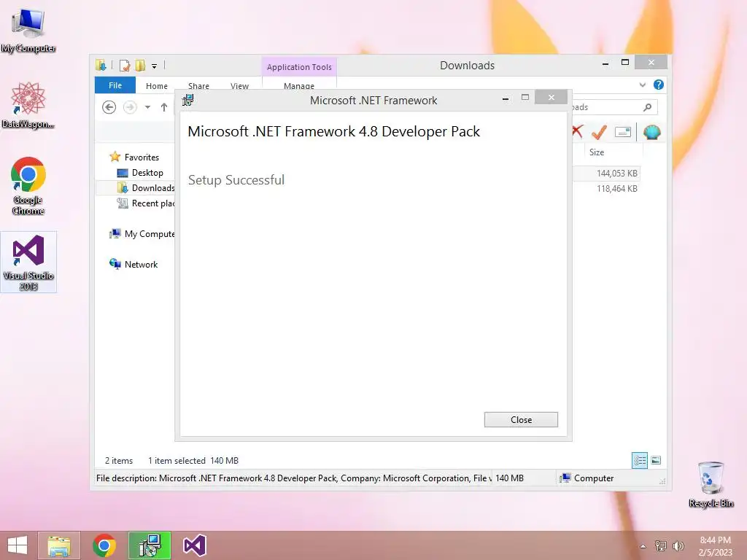
Task: Go up one folder level arrow
Action: [x=164, y=107]
